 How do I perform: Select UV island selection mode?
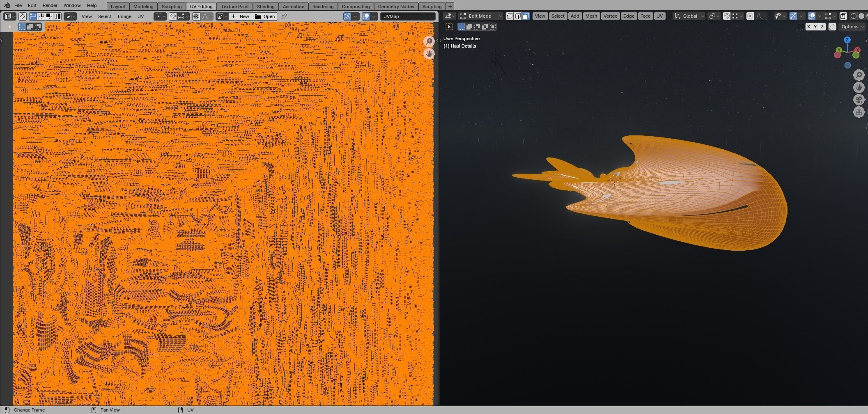[57, 16]
